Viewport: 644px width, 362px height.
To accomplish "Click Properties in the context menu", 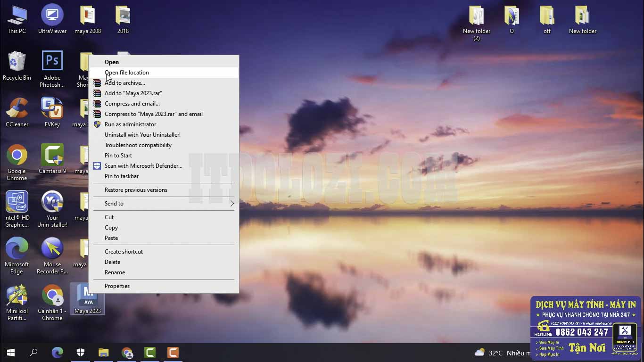I will pos(117,286).
